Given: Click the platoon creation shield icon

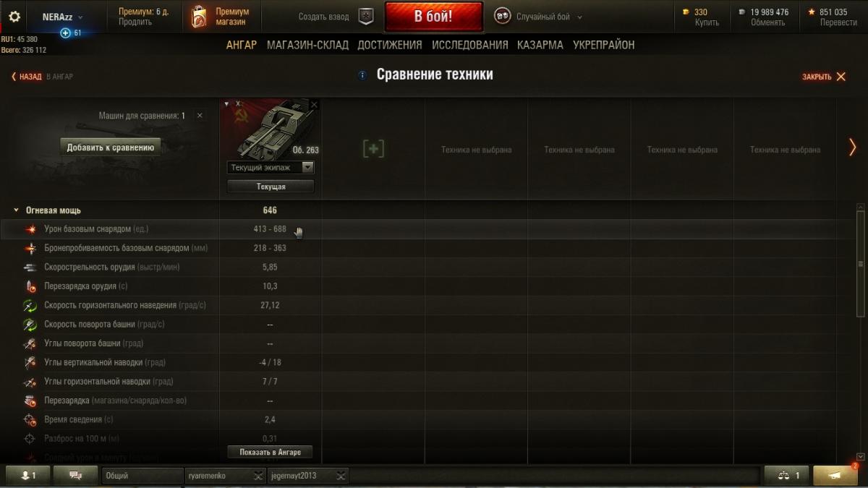Looking at the screenshot, I should pos(367,17).
